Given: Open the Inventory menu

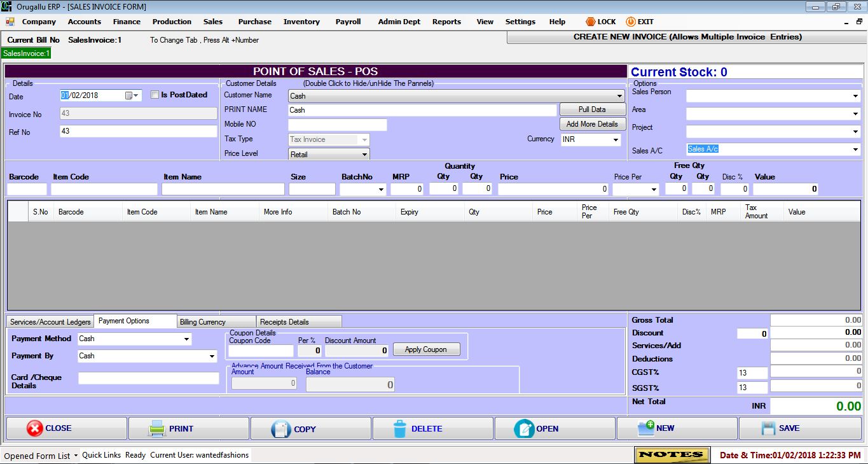Looking at the screenshot, I should pyautogui.click(x=301, y=22).
